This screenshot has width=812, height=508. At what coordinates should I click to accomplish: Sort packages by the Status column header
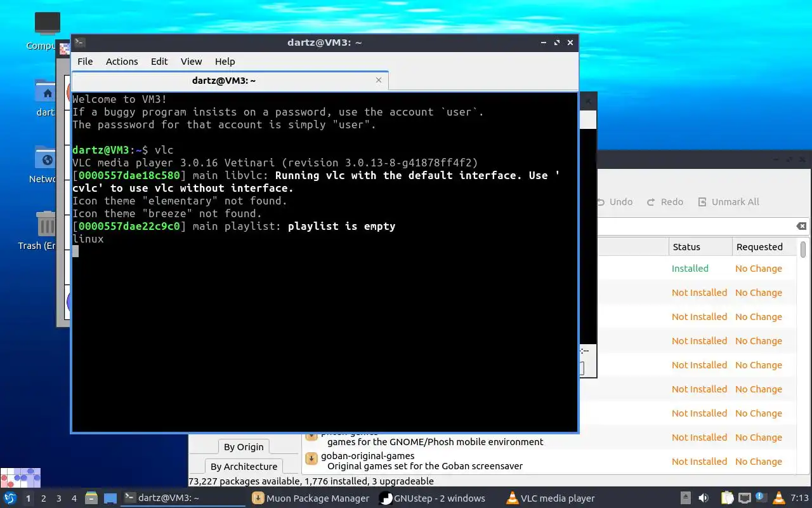coord(700,247)
